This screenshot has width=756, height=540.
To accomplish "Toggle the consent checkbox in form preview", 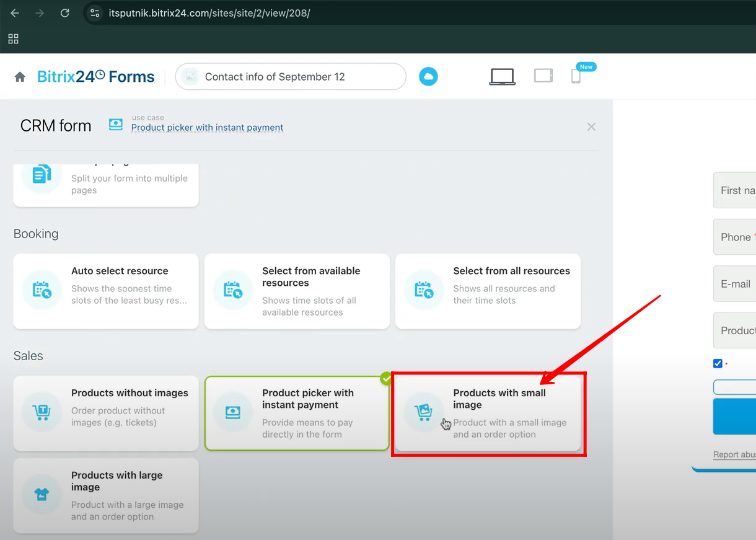I will [718, 363].
